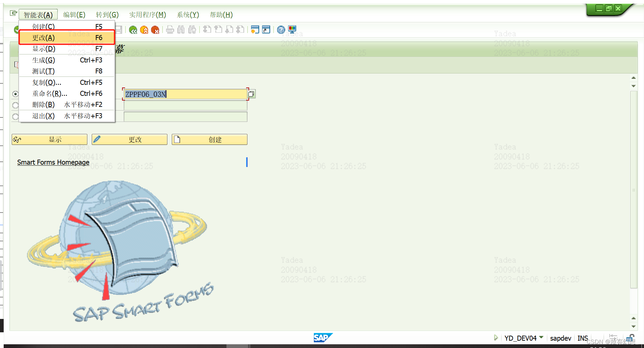Choose 创建(C) from the dropdown menu
The height and width of the screenshot is (348, 644).
click(67, 26)
